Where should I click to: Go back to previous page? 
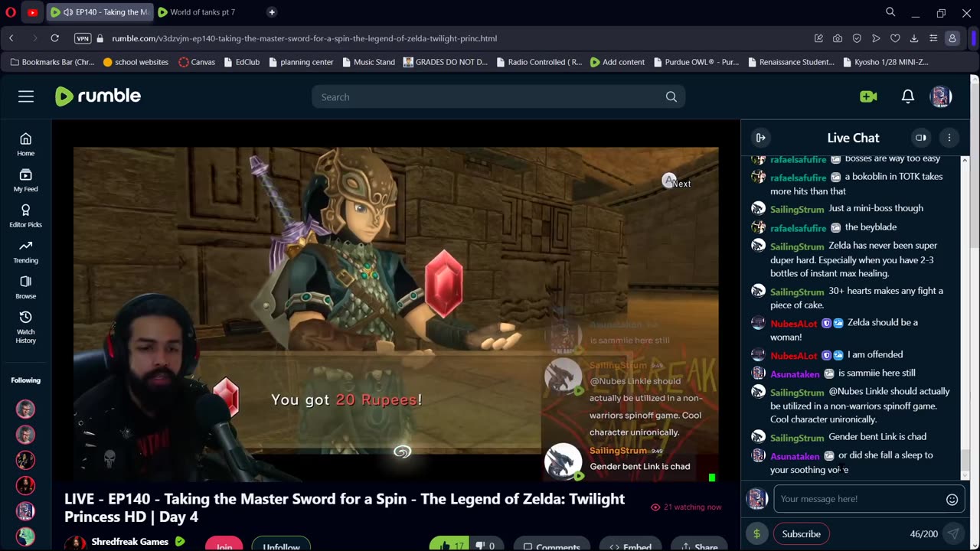point(11,38)
